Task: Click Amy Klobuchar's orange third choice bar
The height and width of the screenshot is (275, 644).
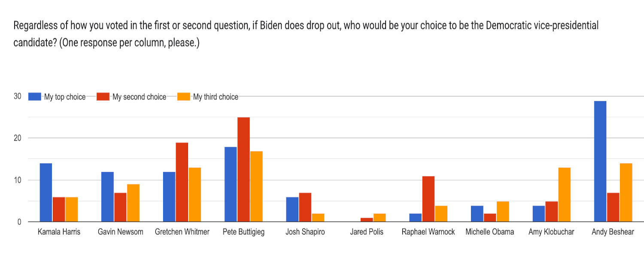Action: (564, 195)
